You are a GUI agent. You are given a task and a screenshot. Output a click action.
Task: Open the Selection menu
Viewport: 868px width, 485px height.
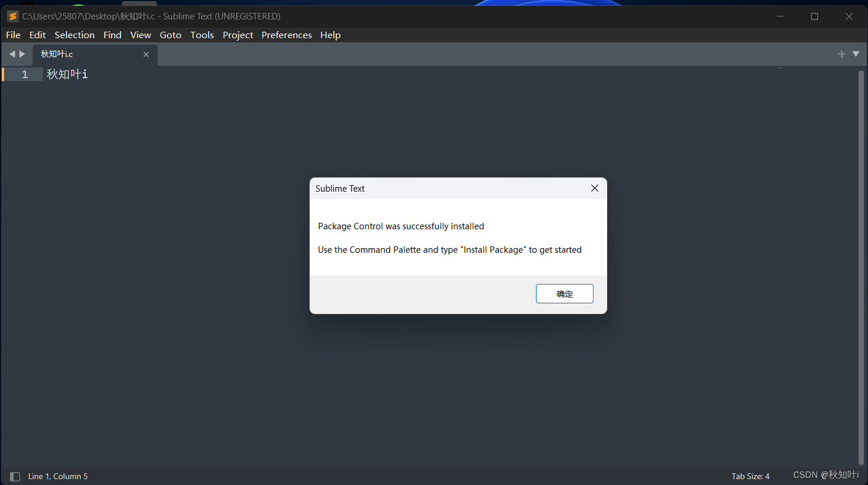click(x=75, y=35)
